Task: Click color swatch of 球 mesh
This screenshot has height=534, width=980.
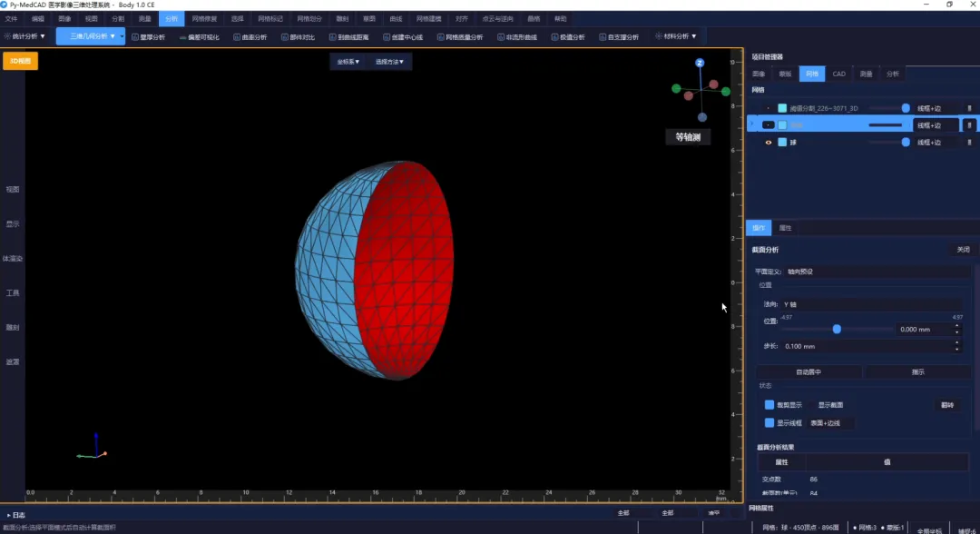Action: (782, 143)
